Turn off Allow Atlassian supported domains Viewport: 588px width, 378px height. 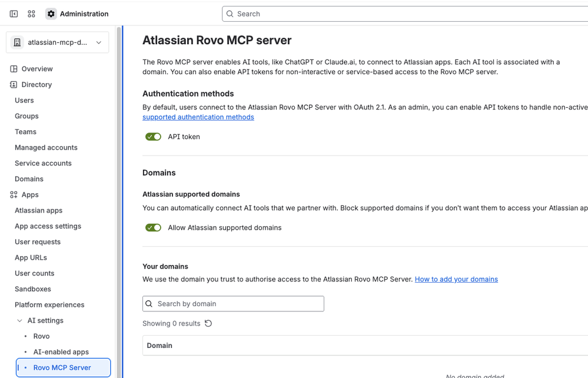153,227
